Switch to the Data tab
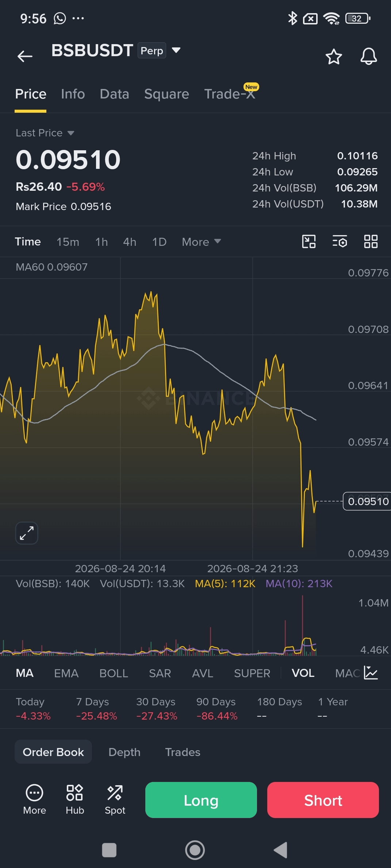The image size is (391, 868). [114, 94]
